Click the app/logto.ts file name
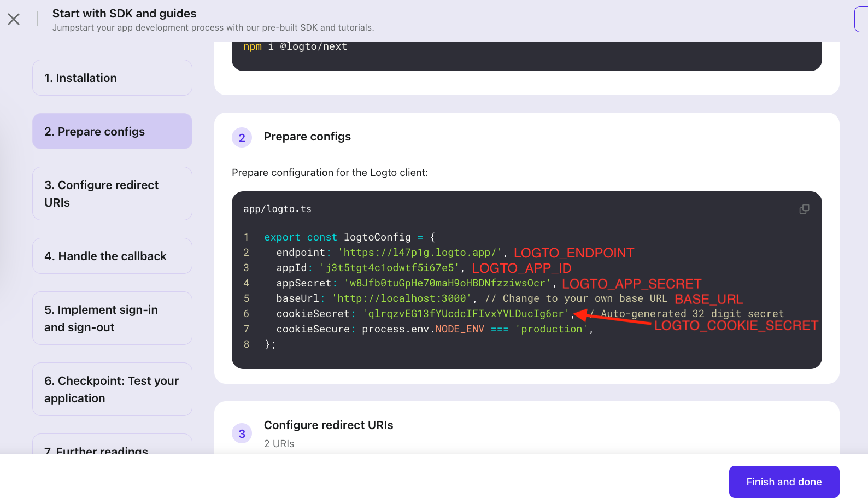The width and height of the screenshot is (868, 504). click(x=277, y=209)
